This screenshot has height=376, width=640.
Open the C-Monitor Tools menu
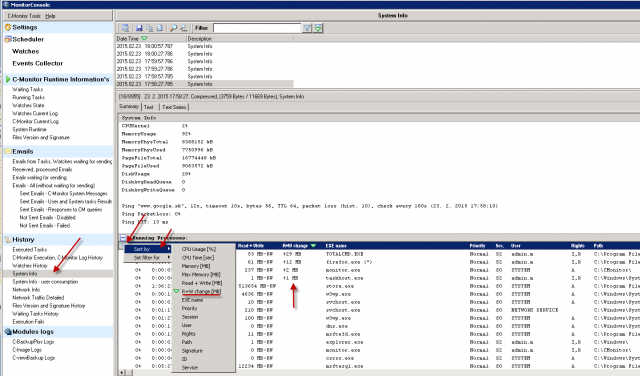(24, 16)
